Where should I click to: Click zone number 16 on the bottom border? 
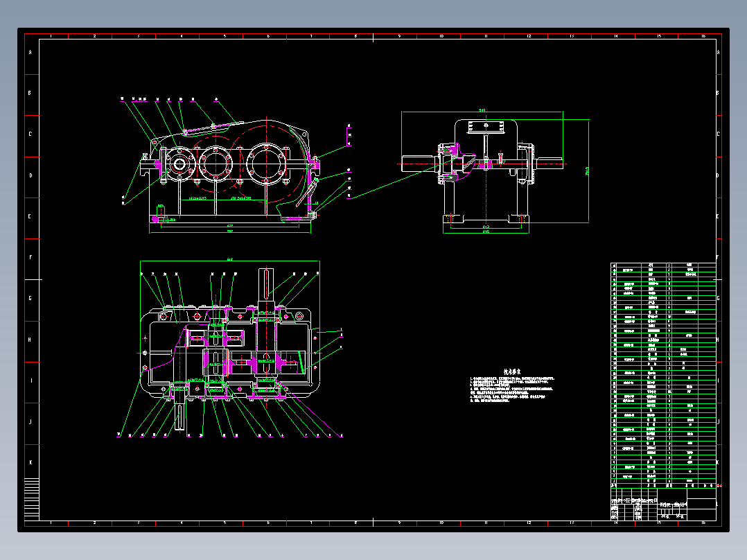pos(703,523)
